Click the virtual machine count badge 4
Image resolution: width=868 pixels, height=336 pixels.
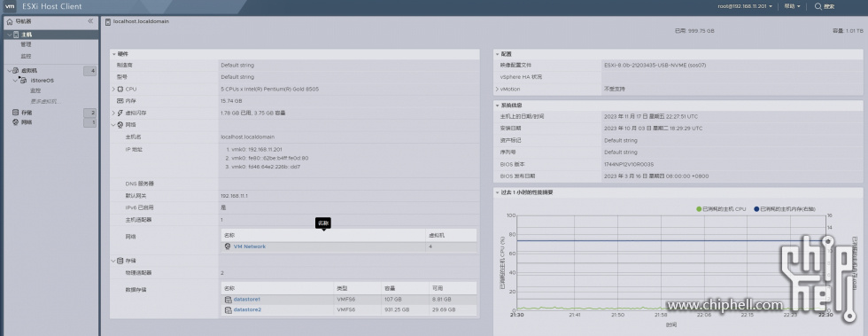tap(89, 71)
